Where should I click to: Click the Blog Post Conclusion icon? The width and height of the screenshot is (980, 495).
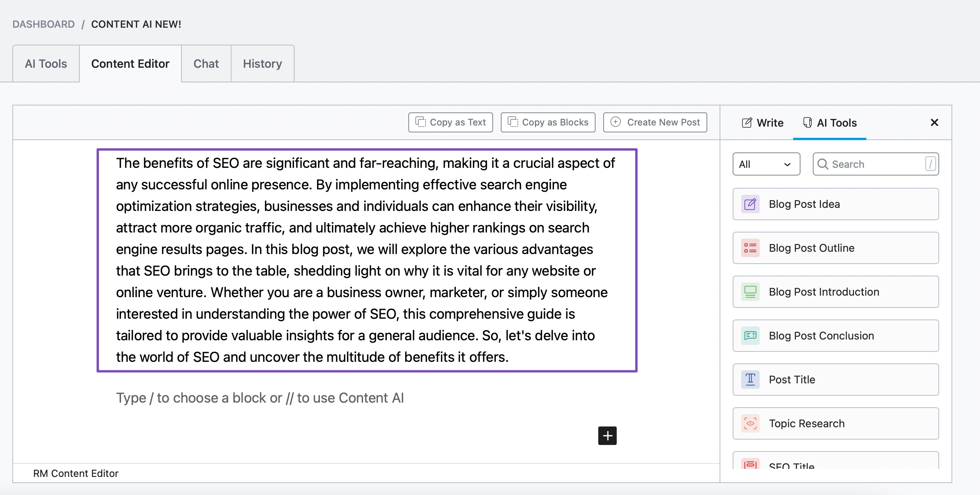point(750,336)
